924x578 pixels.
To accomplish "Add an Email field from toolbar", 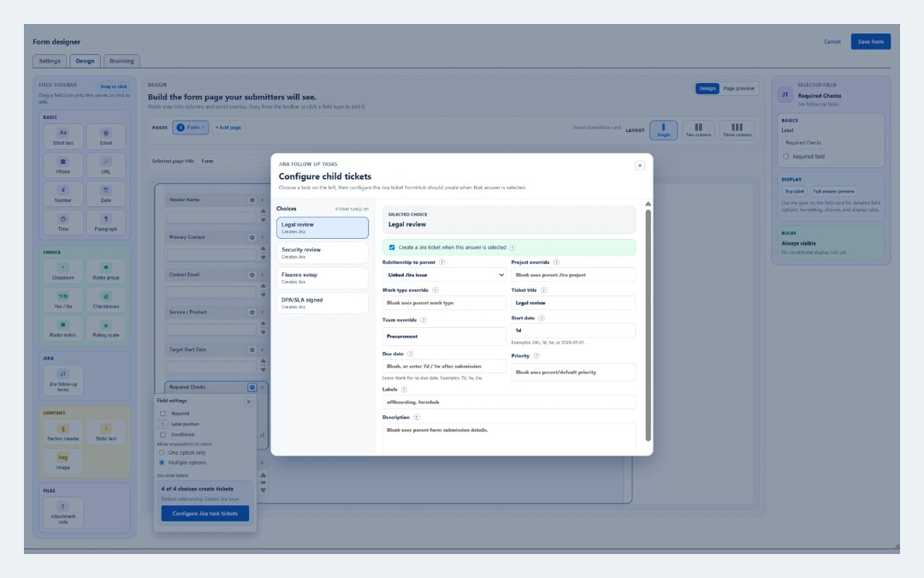I will click(105, 136).
